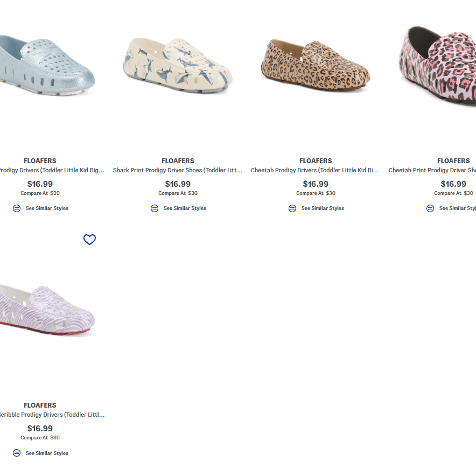View the blue glitter loafer image
Viewport: 476px width, 476px height.
(x=46, y=66)
